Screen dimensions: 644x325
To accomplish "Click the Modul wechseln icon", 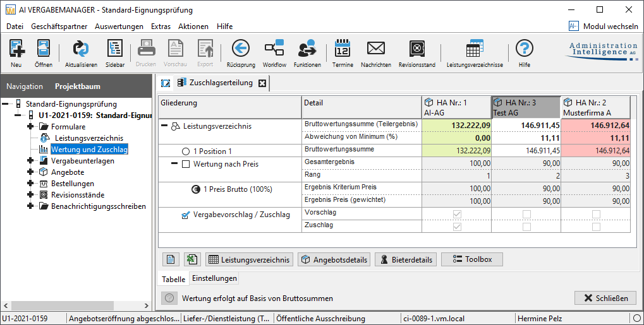I will pos(573,26).
